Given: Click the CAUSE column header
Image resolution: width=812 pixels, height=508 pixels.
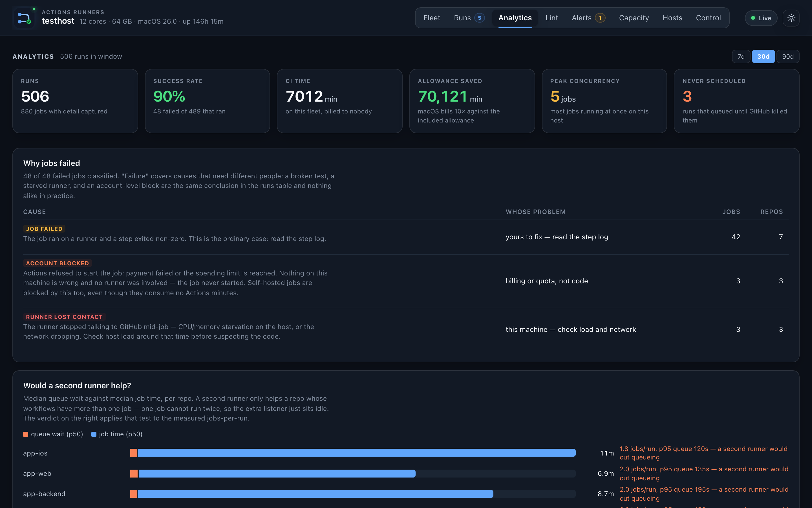Looking at the screenshot, I should [x=34, y=212].
